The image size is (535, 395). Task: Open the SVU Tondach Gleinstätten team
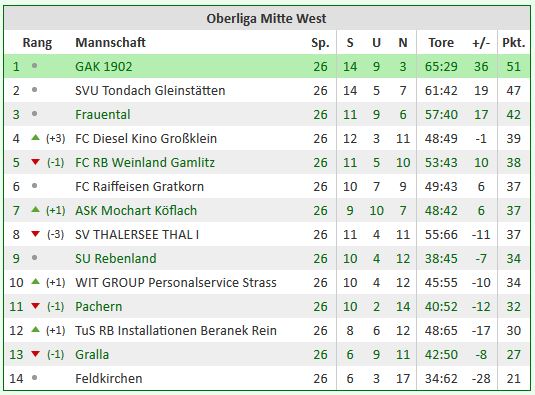click(150, 90)
